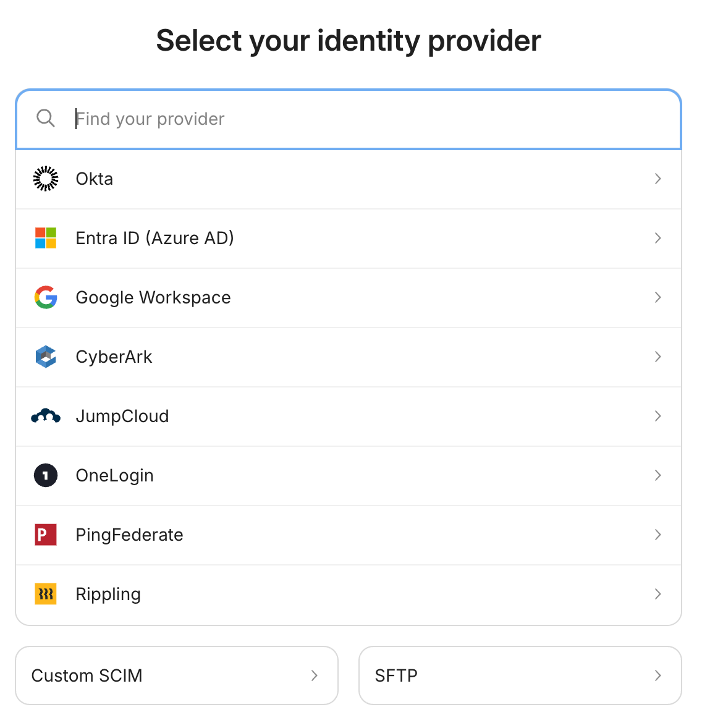Choose the Custom SCIM option
702x728 pixels.
(177, 675)
